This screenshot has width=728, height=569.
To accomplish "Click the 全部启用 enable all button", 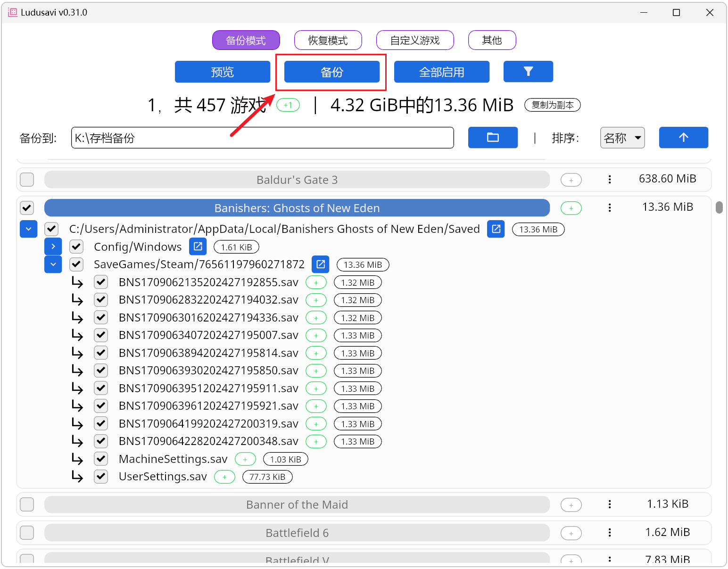I will coord(442,72).
